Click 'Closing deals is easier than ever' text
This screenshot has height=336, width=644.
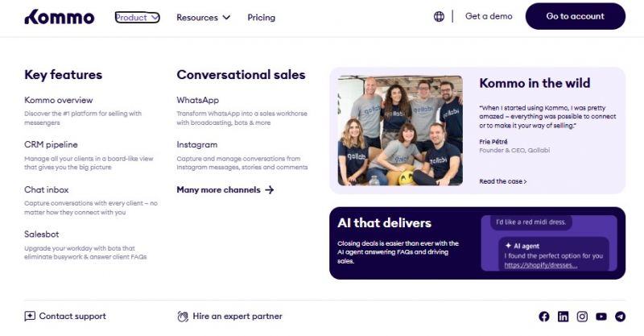point(398,252)
